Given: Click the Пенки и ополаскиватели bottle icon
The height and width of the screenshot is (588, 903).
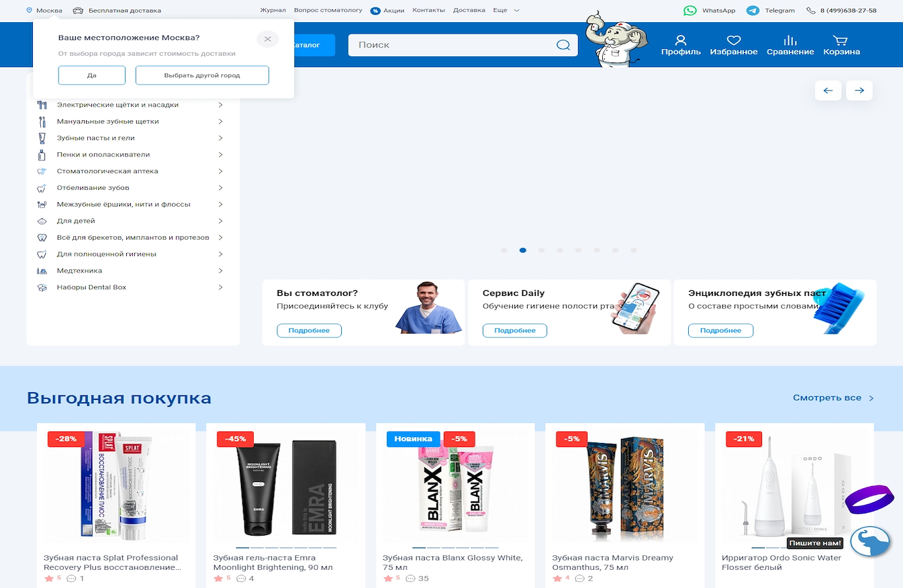Looking at the screenshot, I should coord(42,154).
